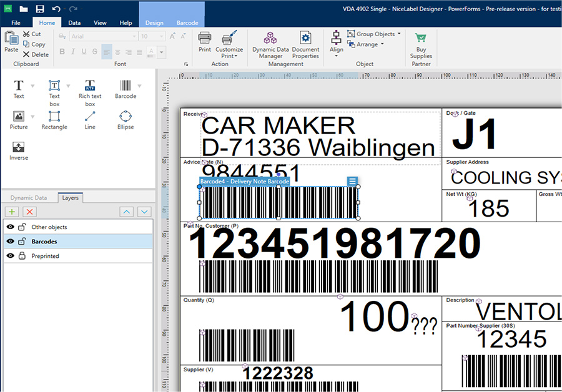Select the Barcode tool
Image resolution: width=562 pixels, height=392 pixels.
pos(126,89)
